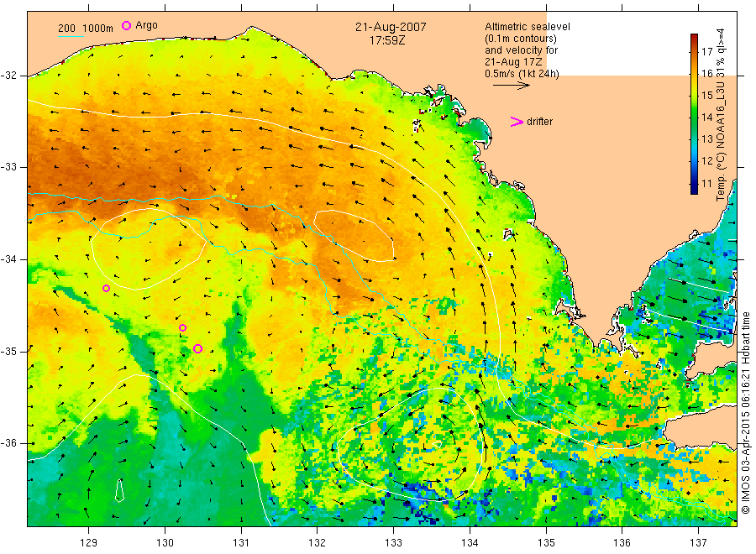Viewport: 756px width, 554px height.
Task: Click the longitude label 137
Action: tap(698, 543)
